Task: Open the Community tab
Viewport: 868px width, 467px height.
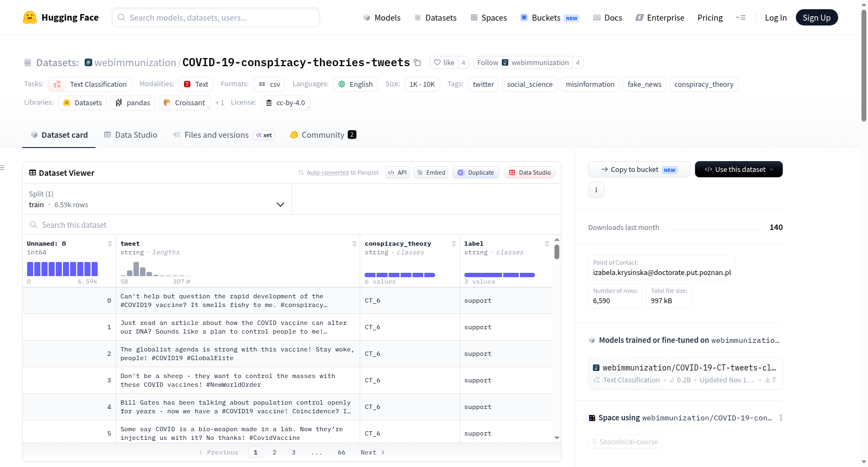Action: pos(323,135)
